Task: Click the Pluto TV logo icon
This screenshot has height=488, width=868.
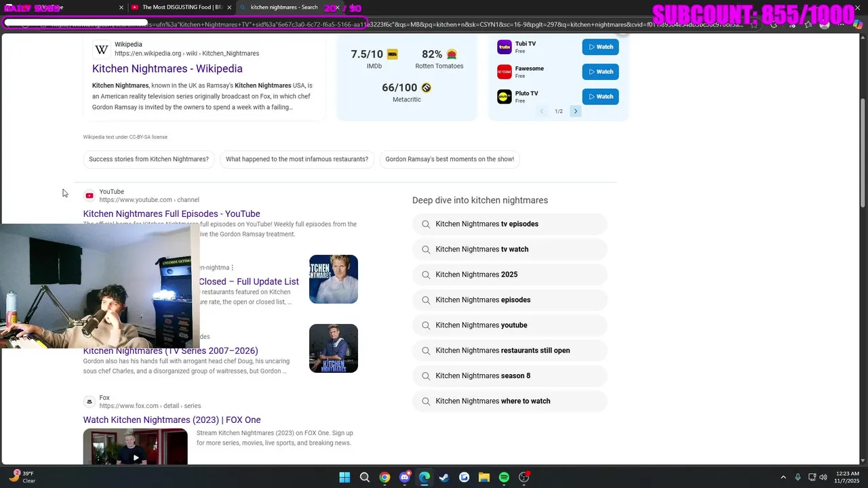Action: pos(505,97)
